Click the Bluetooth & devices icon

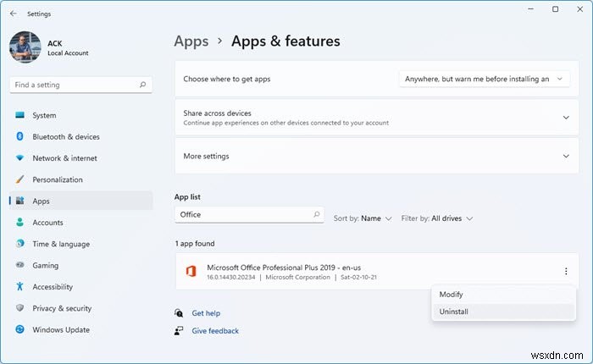19,137
